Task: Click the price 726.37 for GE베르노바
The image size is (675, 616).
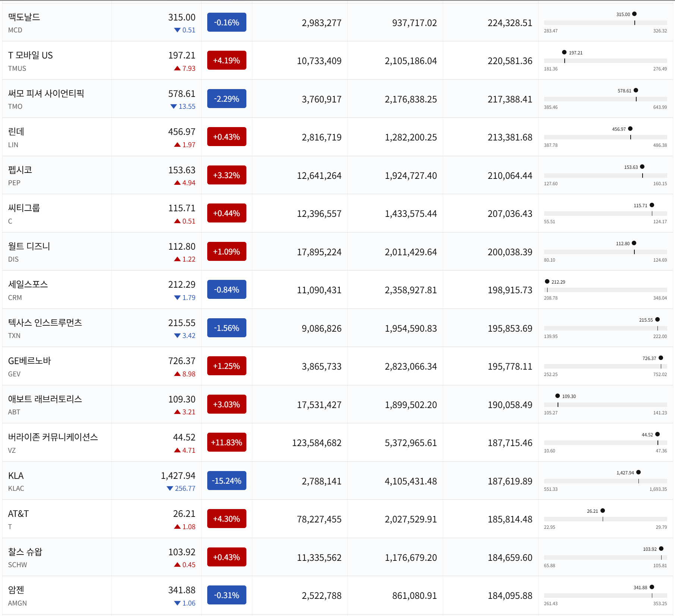Action: click(182, 361)
